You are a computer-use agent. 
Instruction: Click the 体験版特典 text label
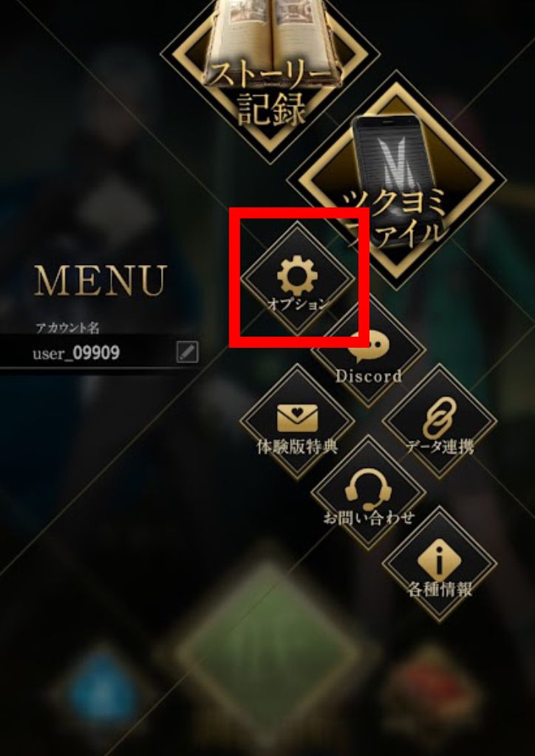coord(297,447)
